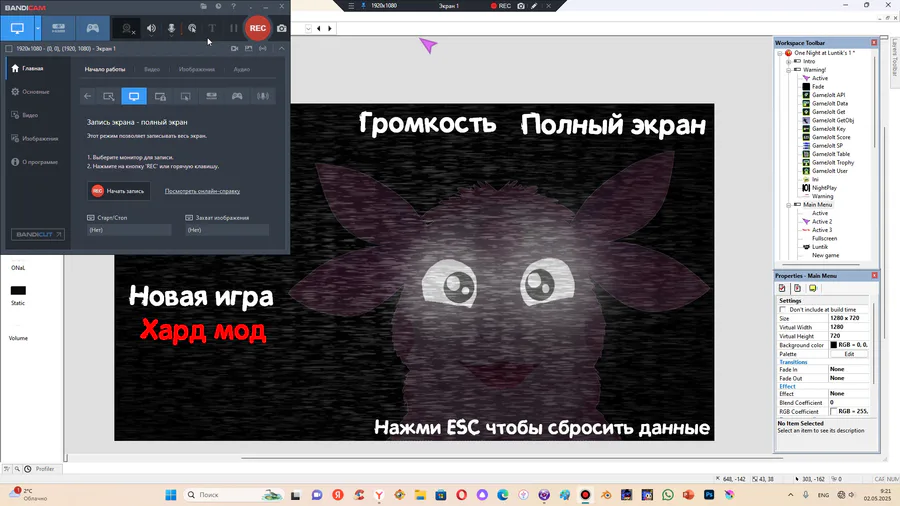Switch to Аудио tab in Bandicam home
The width and height of the screenshot is (900, 506).
click(x=242, y=69)
